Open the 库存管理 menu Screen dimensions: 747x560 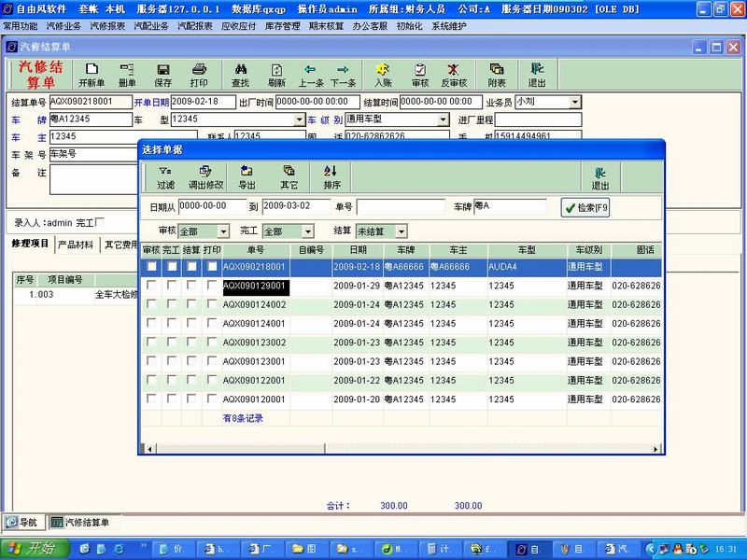[x=283, y=26]
